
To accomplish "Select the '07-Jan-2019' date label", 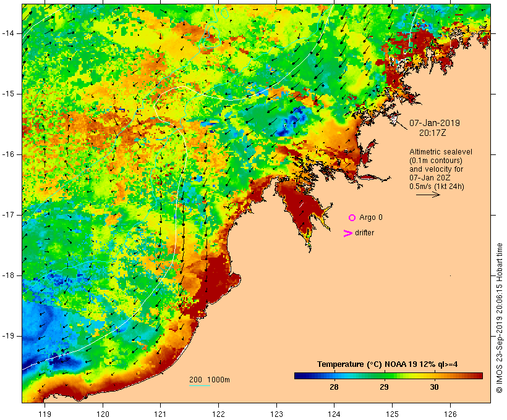I will (435, 123).
